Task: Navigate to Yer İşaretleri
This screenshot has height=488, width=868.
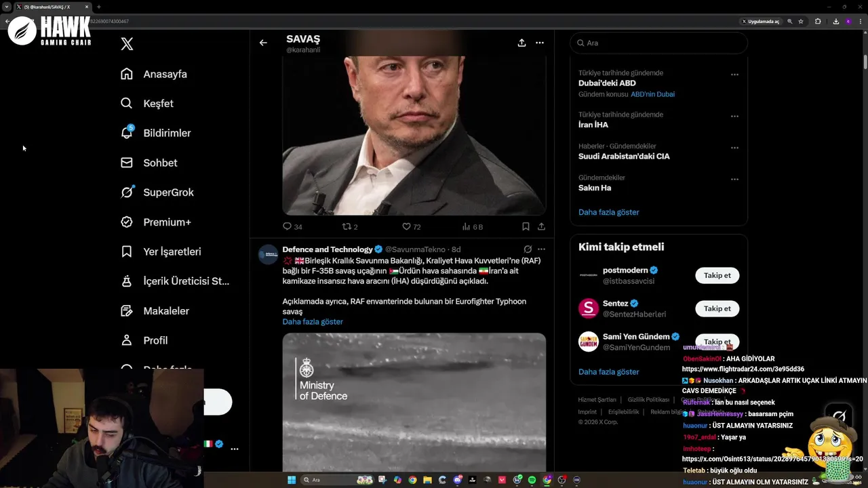Action: (x=172, y=251)
